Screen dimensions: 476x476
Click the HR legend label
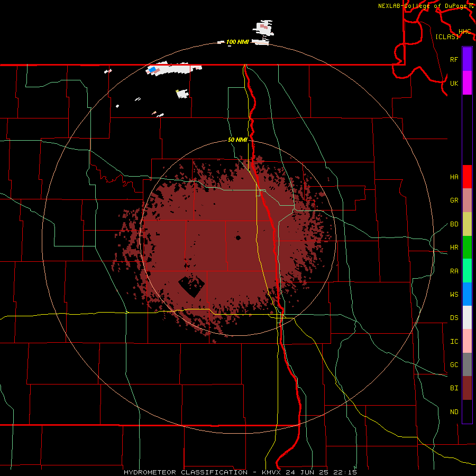point(454,248)
